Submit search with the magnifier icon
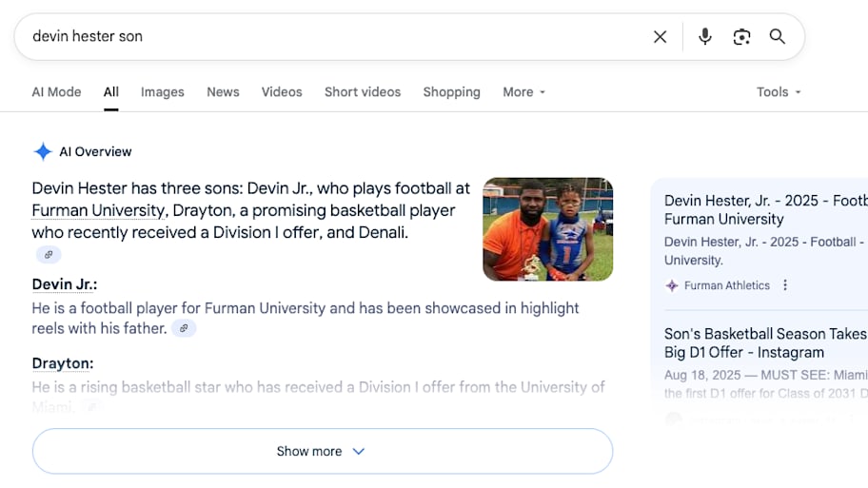 778,36
